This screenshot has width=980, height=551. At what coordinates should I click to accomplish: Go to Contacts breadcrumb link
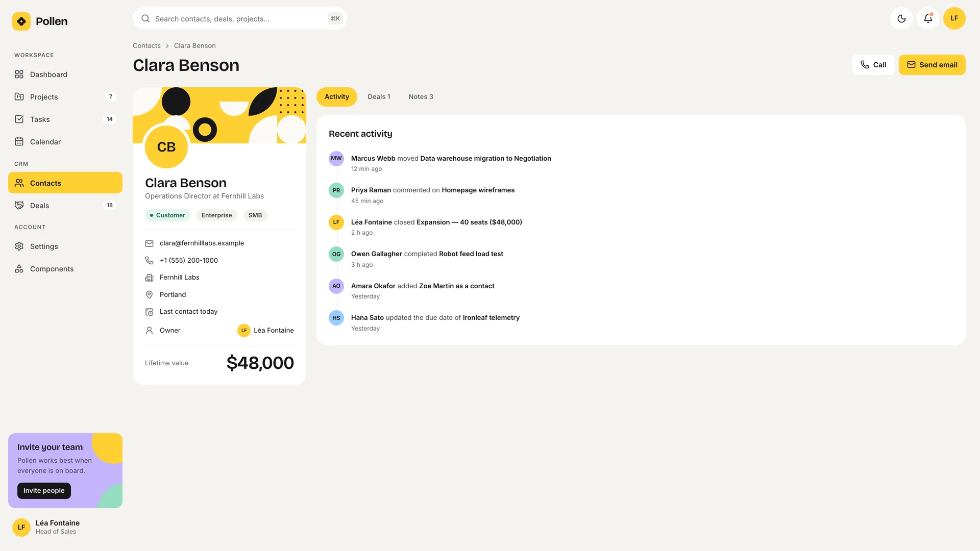pos(146,46)
